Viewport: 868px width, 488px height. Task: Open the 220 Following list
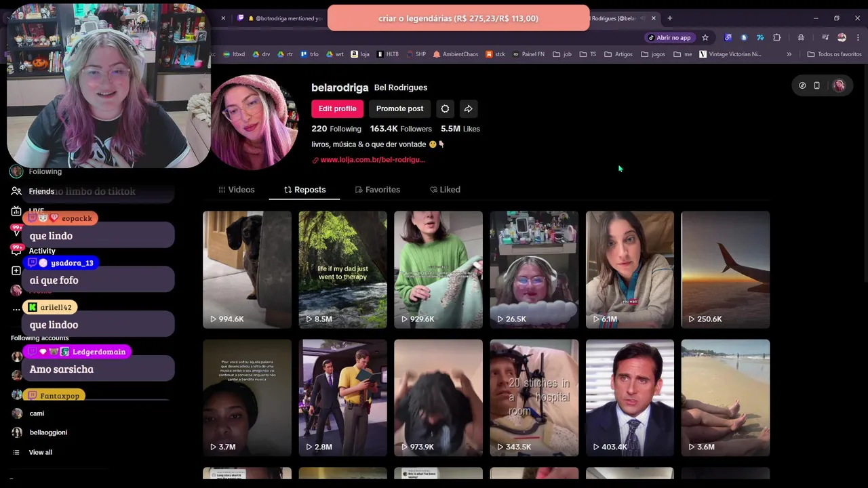click(x=336, y=129)
